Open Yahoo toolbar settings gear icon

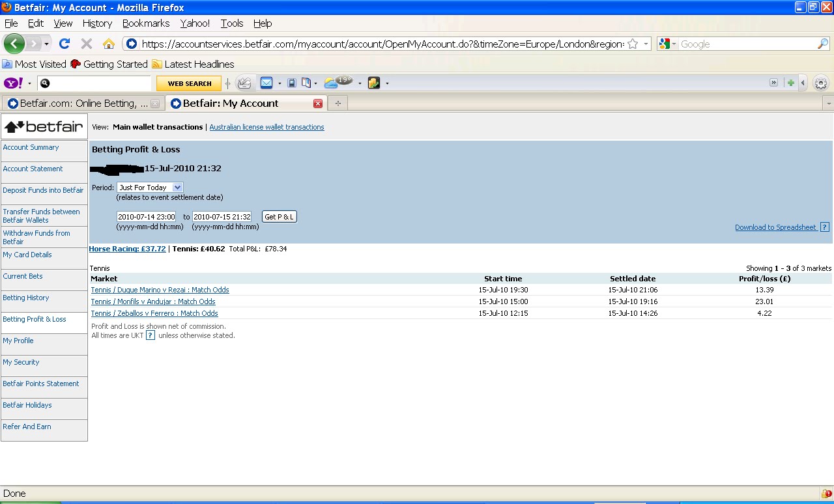821,83
